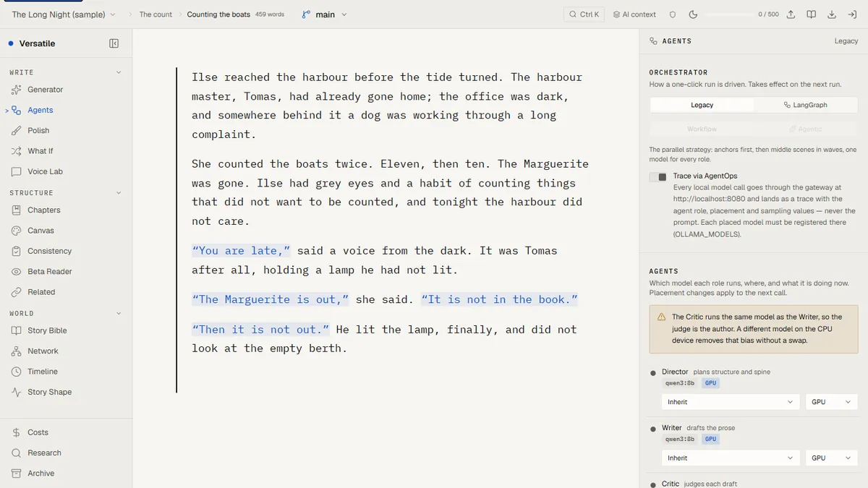Click the Critic bias warning banner
This screenshot has height=488, width=868.
coord(754,328)
